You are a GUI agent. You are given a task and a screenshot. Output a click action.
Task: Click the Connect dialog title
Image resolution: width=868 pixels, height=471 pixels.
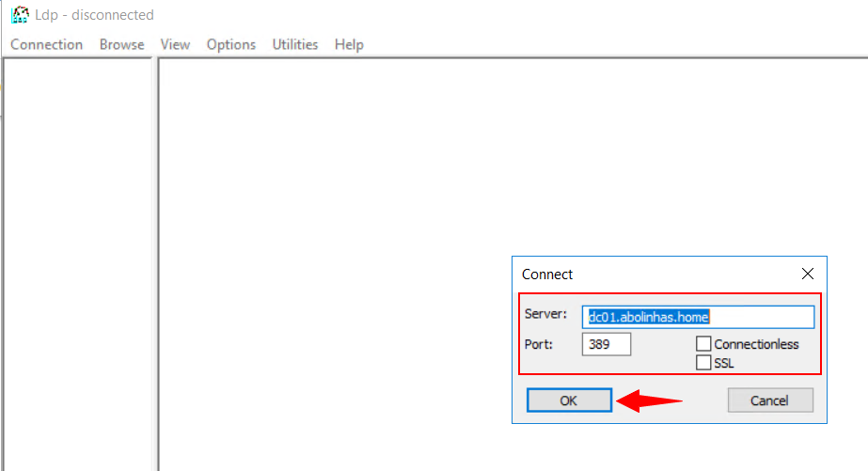point(547,275)
